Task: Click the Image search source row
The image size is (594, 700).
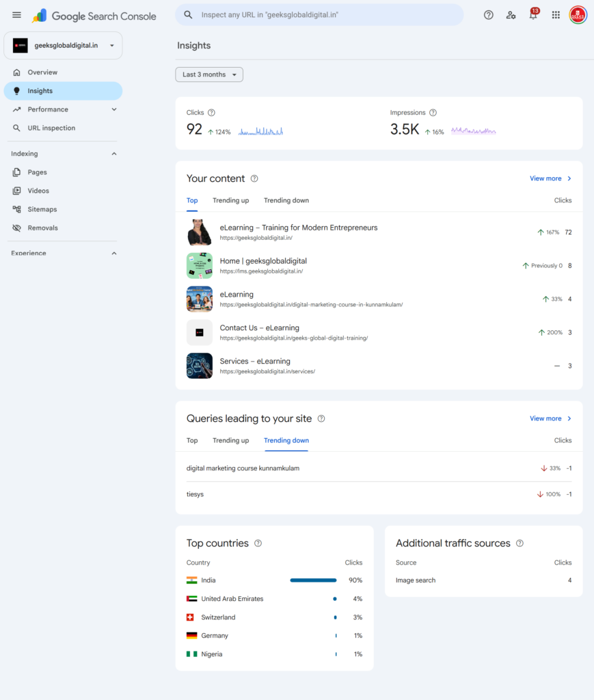Action: 484,580
